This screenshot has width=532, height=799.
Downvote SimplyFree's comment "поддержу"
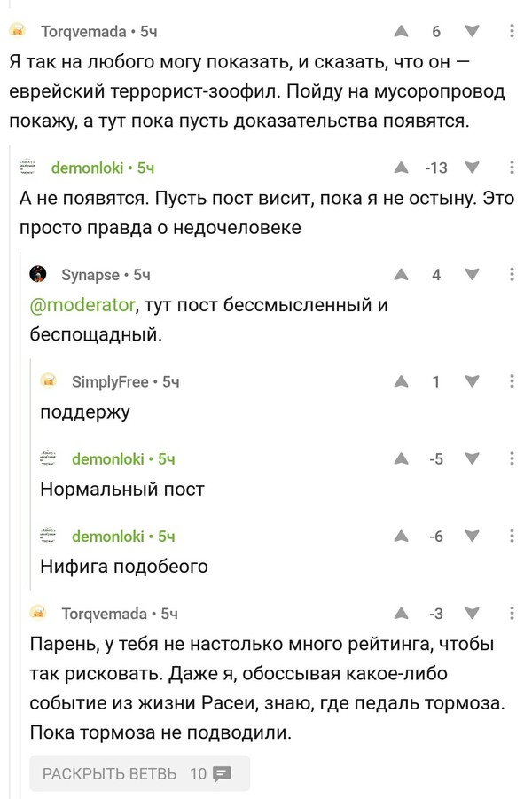click(x=472, y=382)
